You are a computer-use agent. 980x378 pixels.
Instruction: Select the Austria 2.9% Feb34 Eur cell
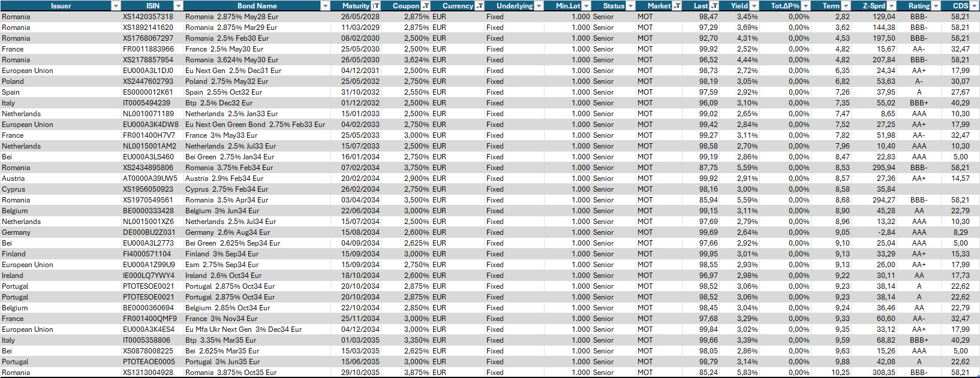[x=224, y=179]
